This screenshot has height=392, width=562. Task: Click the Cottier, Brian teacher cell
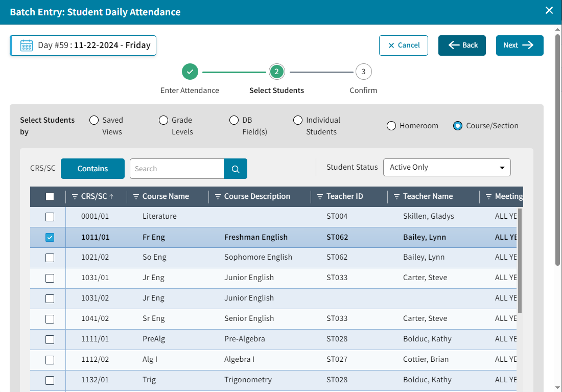coord(426,360)
